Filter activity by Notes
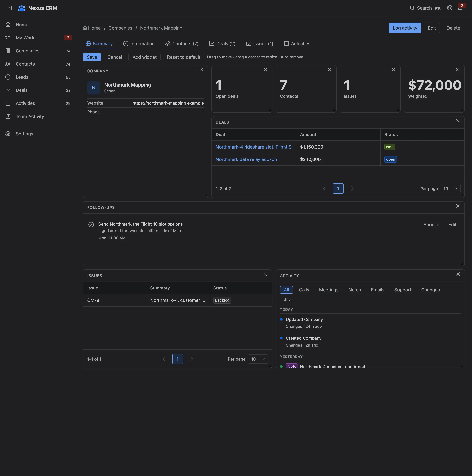 tap(354, 290)
